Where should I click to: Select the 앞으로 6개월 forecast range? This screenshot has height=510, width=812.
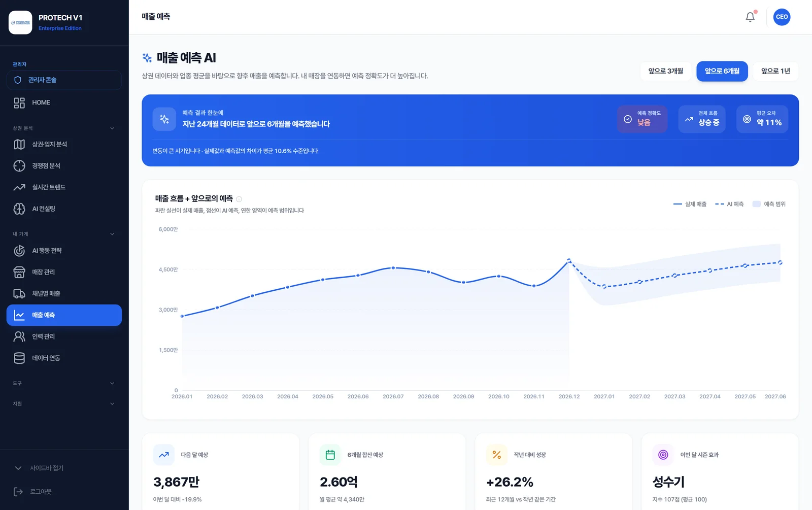click(x=722, y=71)
